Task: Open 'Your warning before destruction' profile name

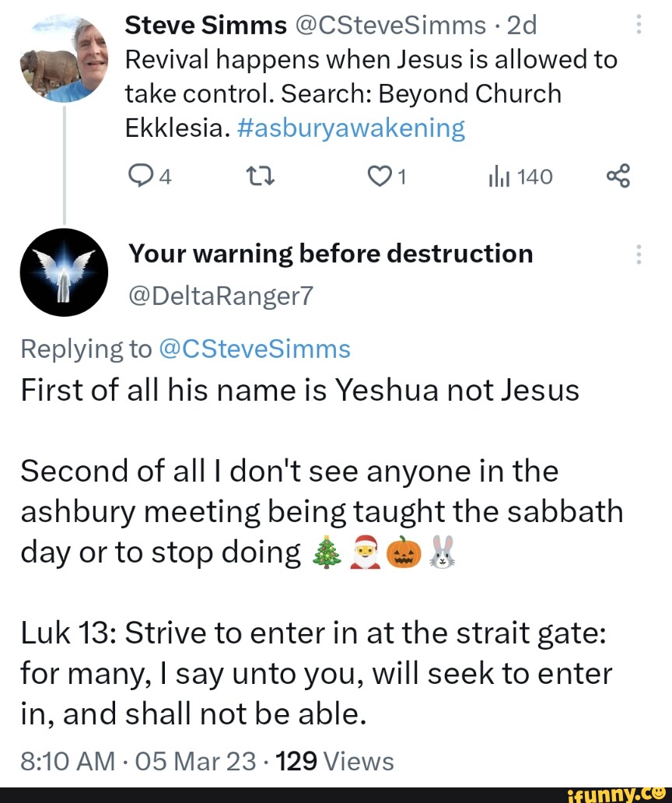Action: click(331, 254)
